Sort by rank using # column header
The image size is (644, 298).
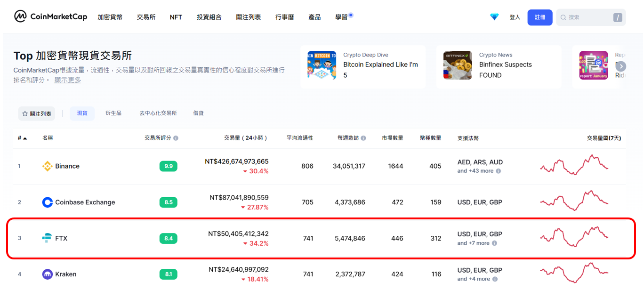22,138
